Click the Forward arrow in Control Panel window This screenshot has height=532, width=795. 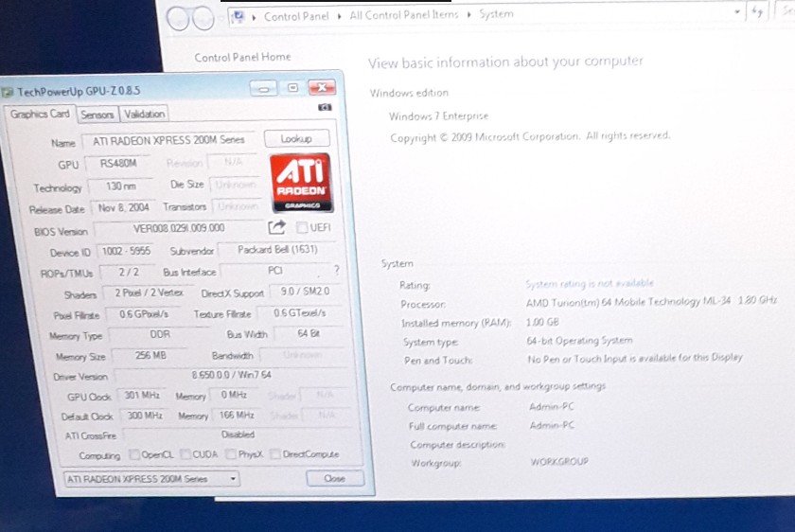(203, 19)
